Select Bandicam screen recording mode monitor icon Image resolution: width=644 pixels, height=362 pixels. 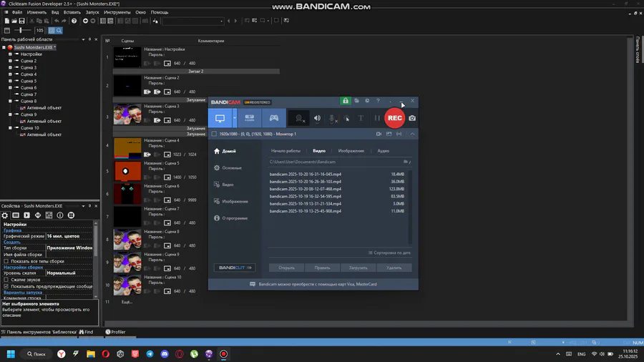220,118
